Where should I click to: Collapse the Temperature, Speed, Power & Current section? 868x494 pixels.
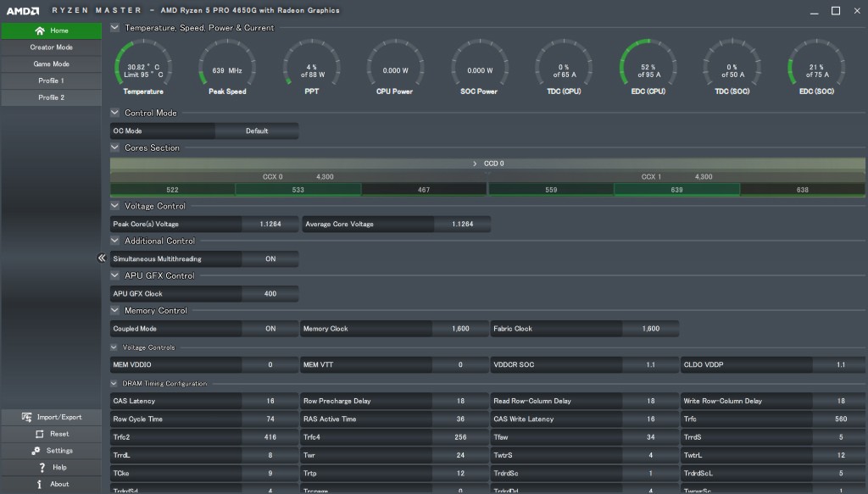(x=115, y=28)
